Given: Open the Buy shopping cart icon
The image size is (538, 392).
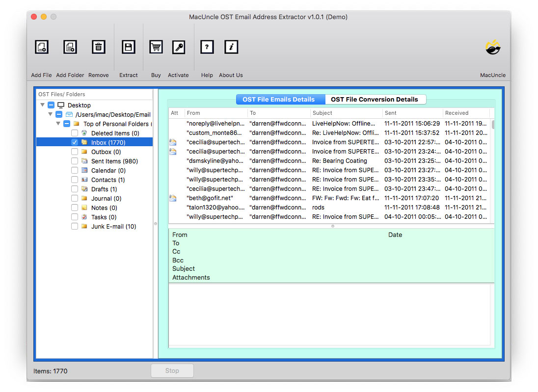Looking at the screenshot, I should tap(156, 47).
